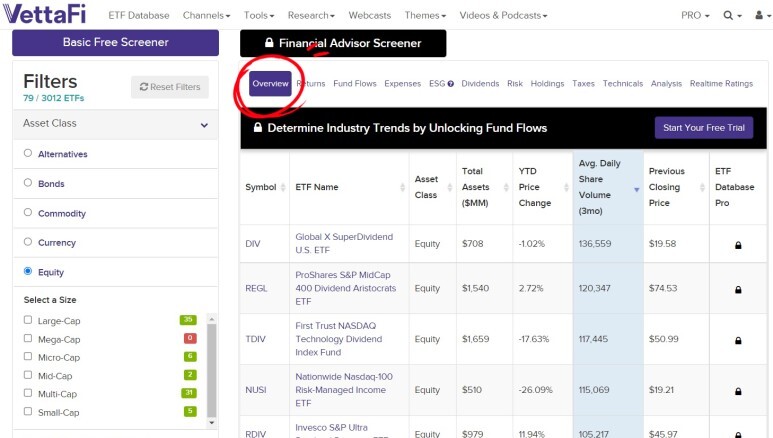Viewport: 773px width, 438px height.
Task: Open Webcasts nav item
Action: click(x=370, y=15)
